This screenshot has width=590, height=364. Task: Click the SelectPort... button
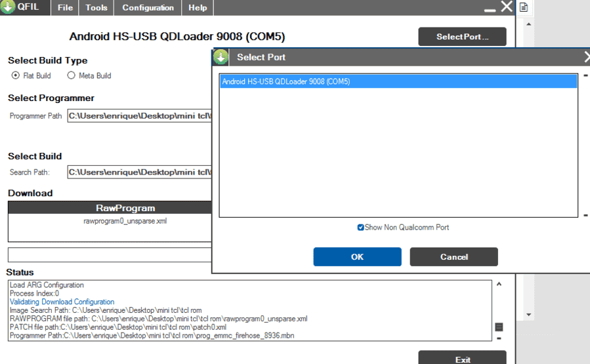[462, 37]
